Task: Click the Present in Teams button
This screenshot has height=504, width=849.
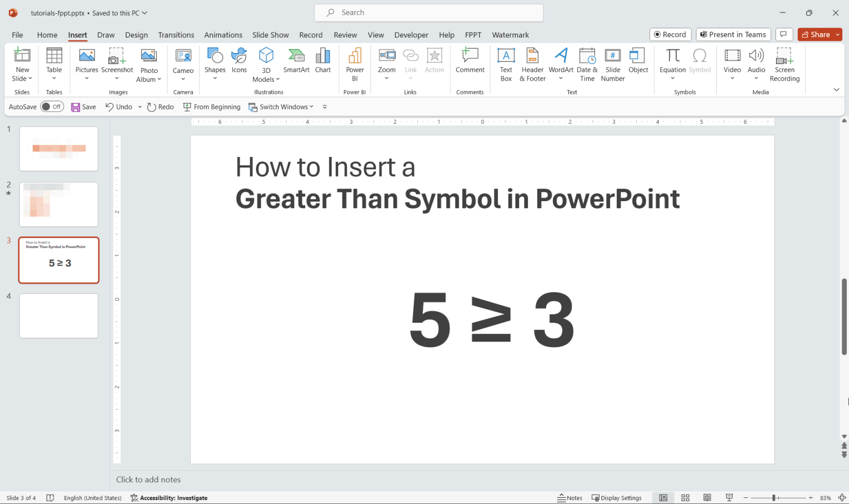Action: coord(733,34)
